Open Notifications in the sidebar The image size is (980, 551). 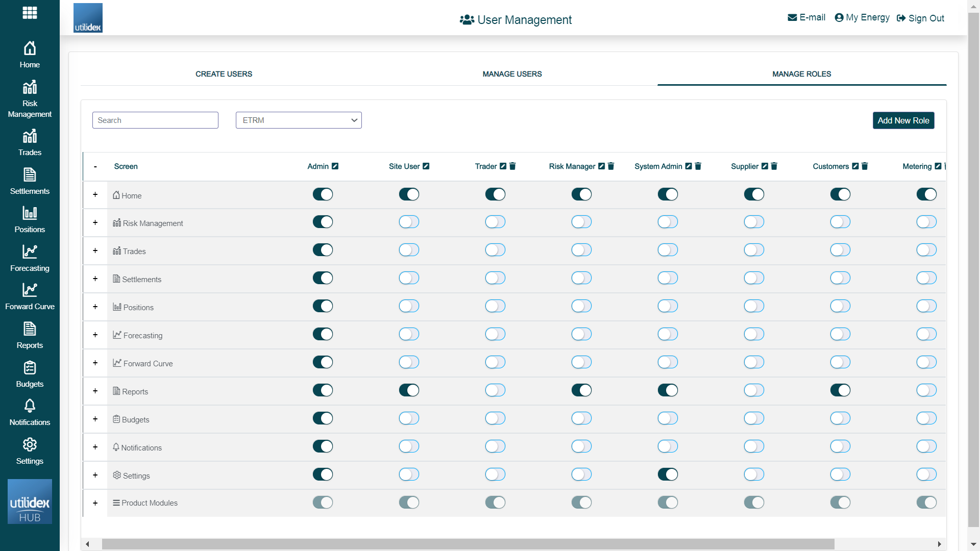pos(30,412)
